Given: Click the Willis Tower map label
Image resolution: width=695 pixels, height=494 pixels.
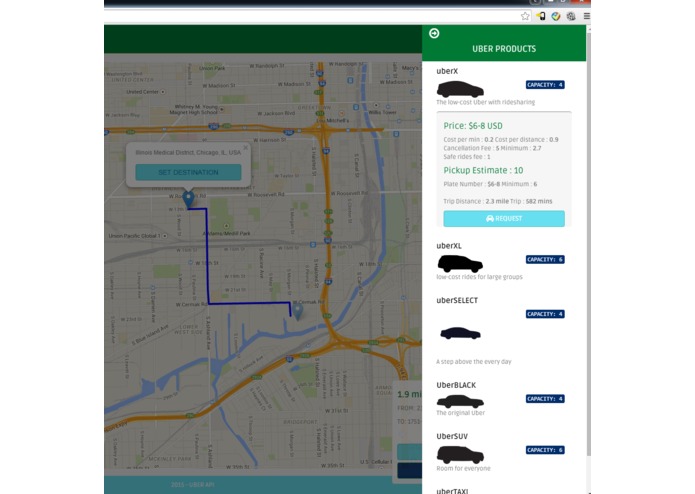Looking at the screenshot, I should (383, 112).
